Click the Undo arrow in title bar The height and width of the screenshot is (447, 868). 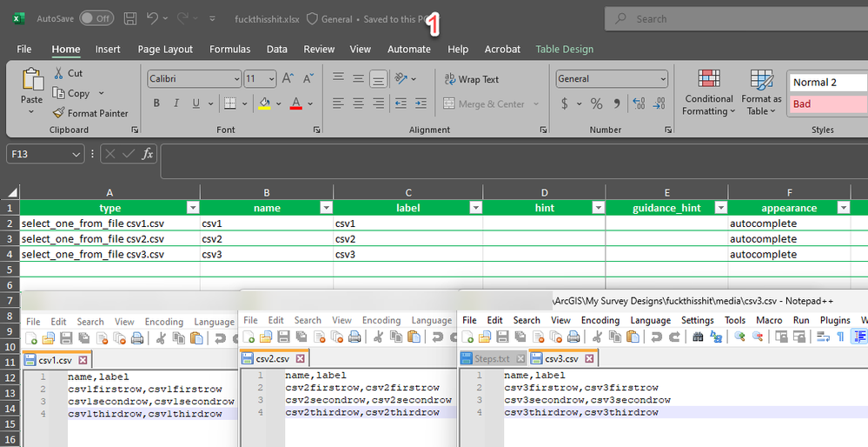(152, 18)
